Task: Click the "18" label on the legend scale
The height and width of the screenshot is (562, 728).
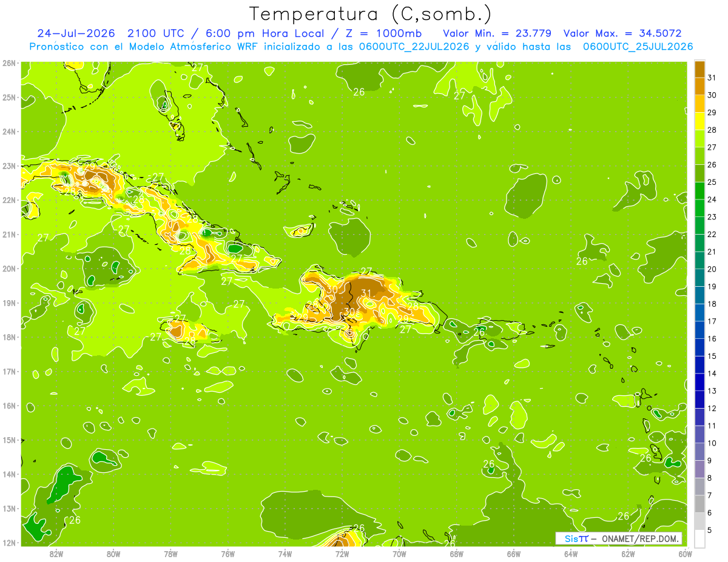Action: 712,304
